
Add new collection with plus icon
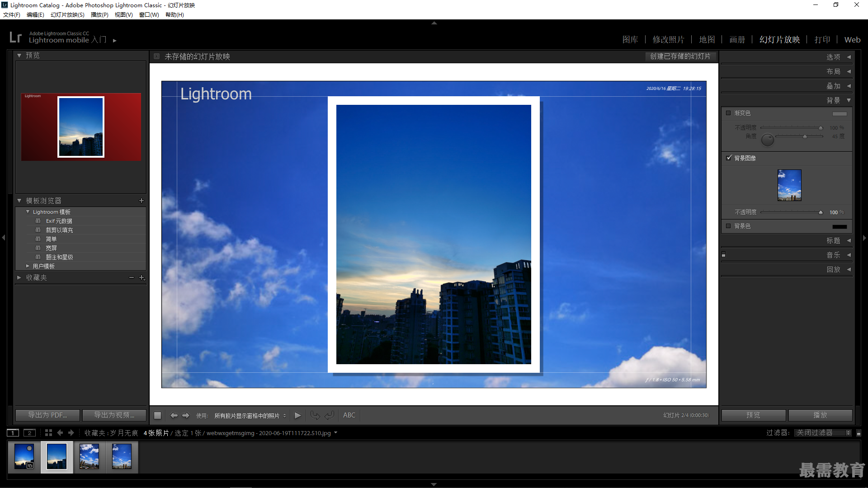(142, 277)
